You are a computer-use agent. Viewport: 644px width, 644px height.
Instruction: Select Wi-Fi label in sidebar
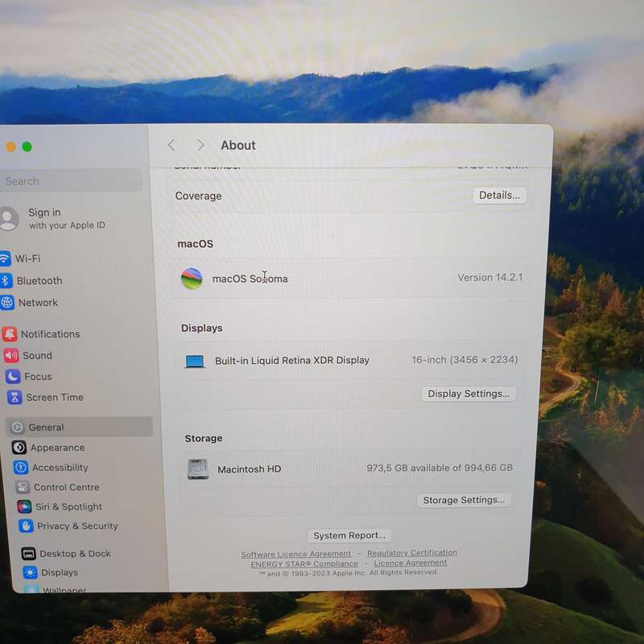(27, 258)
